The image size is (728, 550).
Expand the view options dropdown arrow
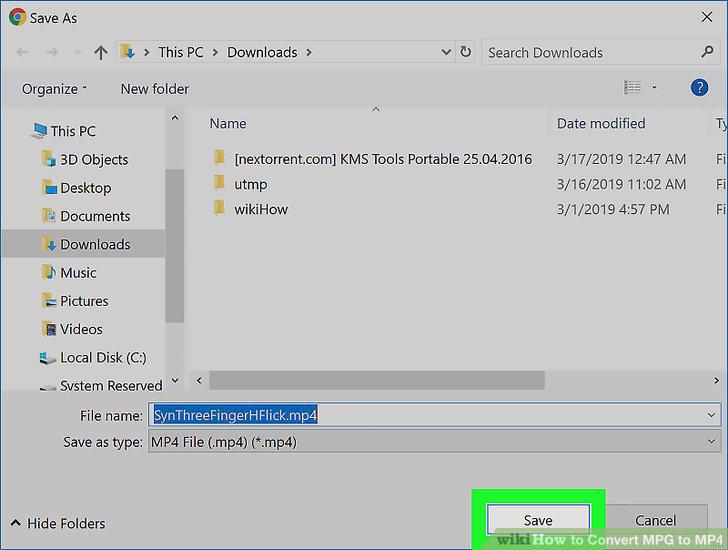point(654,87)
